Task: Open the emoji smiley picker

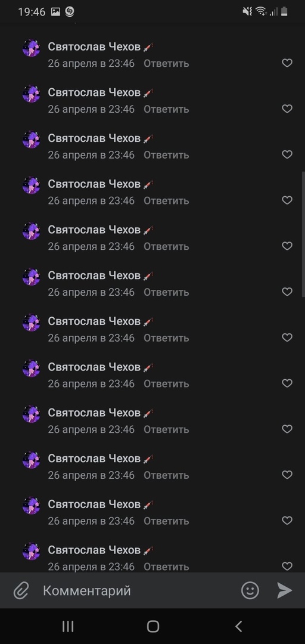Action: point(250,590)
